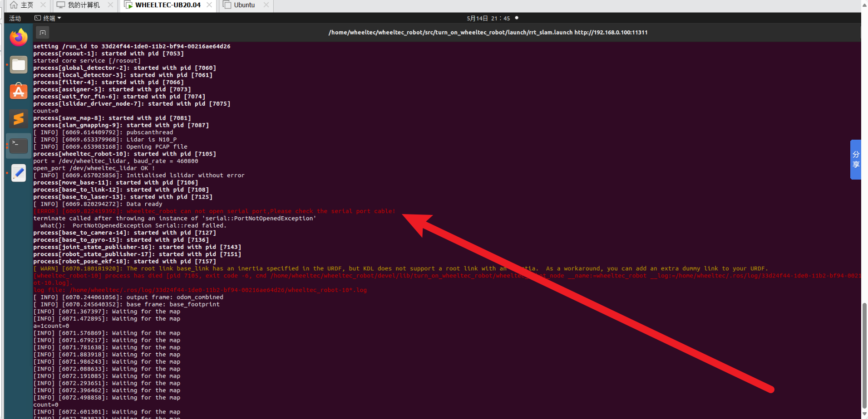Click the 活动 Activities button
This screenshot has width=868, height=419.
pyautogui.click(x=15, y=18)
